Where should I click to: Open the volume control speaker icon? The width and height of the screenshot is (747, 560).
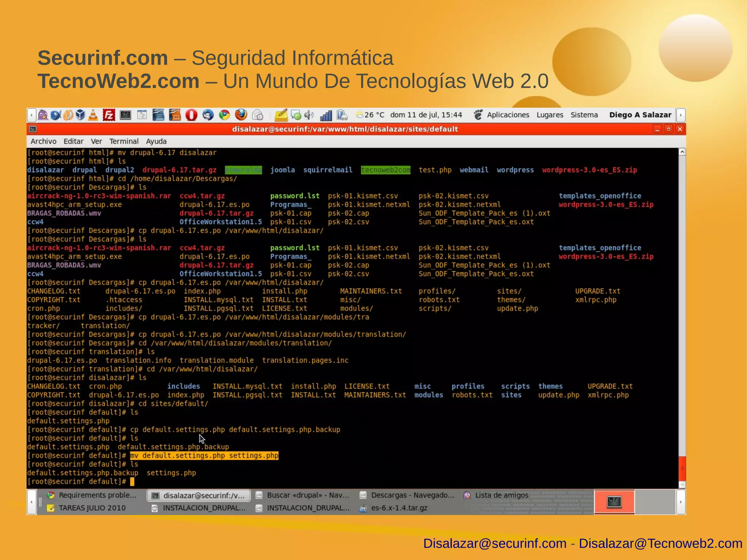coord(309,115)
